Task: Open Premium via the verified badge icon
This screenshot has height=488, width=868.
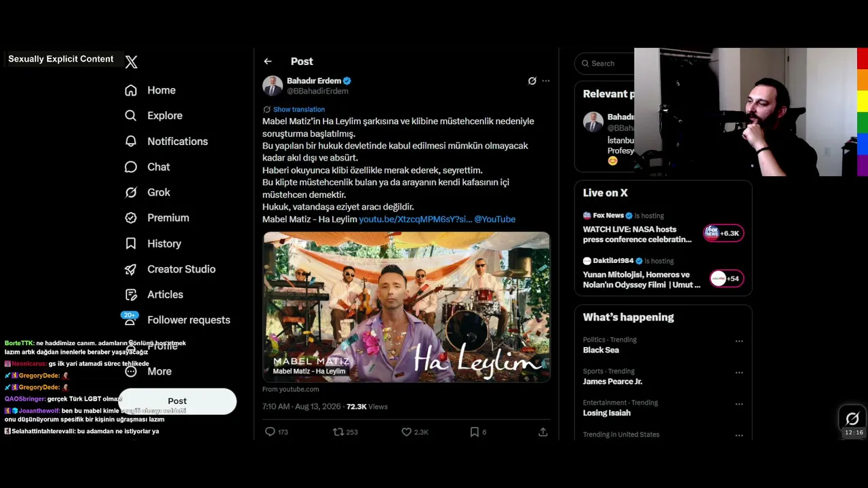Action: click(x=131, y=218)
